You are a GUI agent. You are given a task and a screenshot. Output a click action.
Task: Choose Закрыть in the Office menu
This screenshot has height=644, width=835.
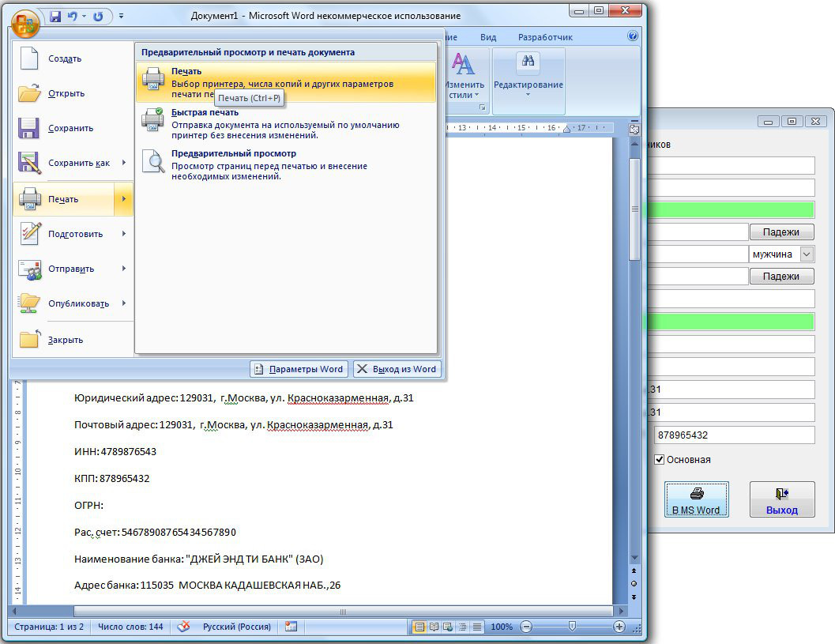tap(73, 340)
